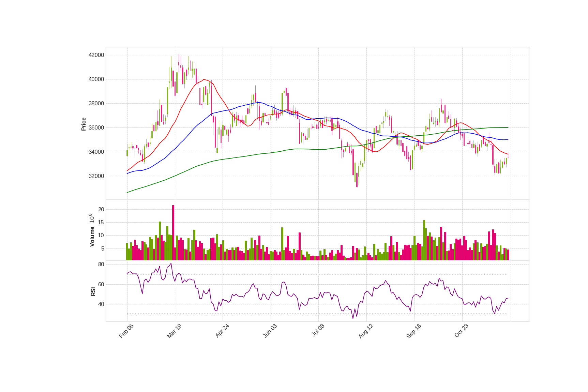Click the RSI axis label 80
This screenshot has width=588, height=392.
click(x=101, y=265)
